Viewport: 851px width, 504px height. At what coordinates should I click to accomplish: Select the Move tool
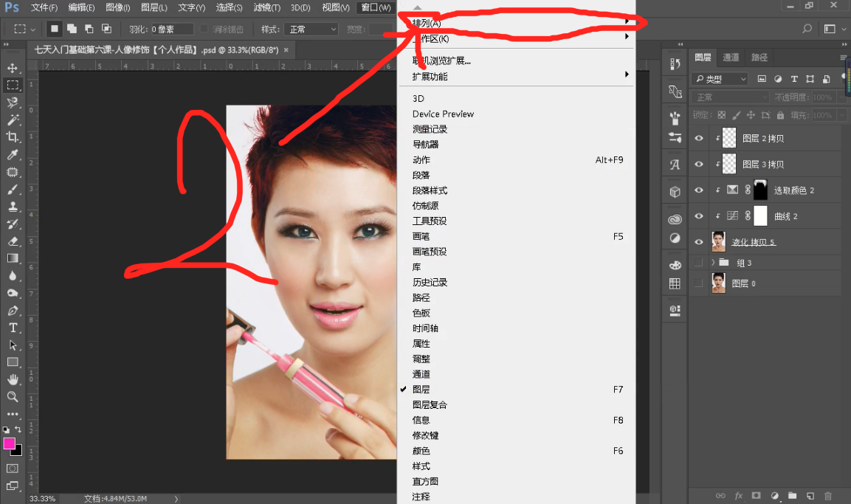pos(13,68)
